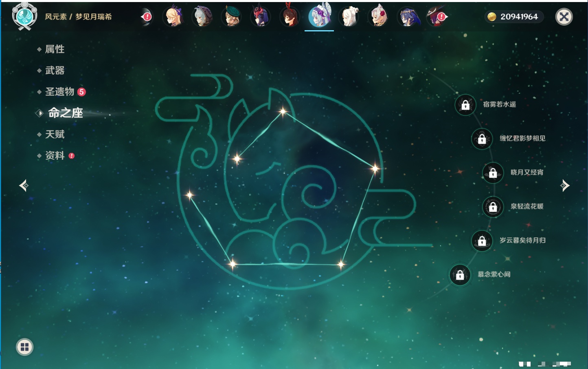
Task: Click the Mora balance 20941964
Action: [x=513, y=17]
